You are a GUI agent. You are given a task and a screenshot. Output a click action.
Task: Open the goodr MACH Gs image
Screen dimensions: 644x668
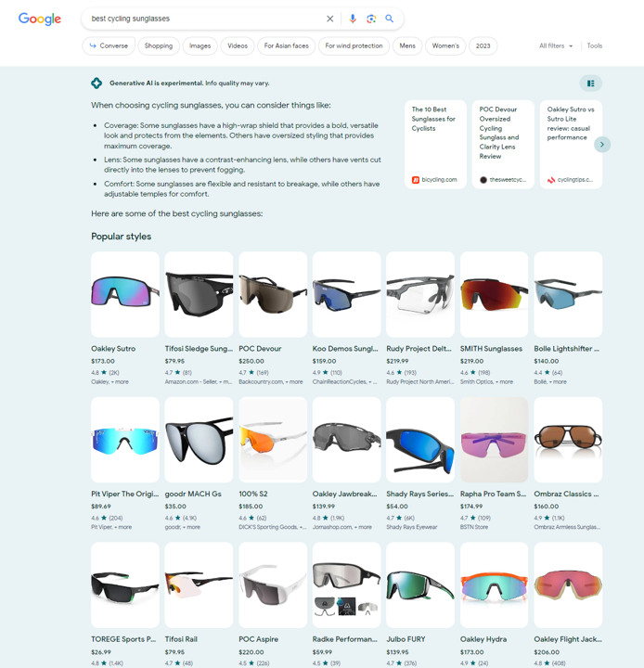coord(199,440)
